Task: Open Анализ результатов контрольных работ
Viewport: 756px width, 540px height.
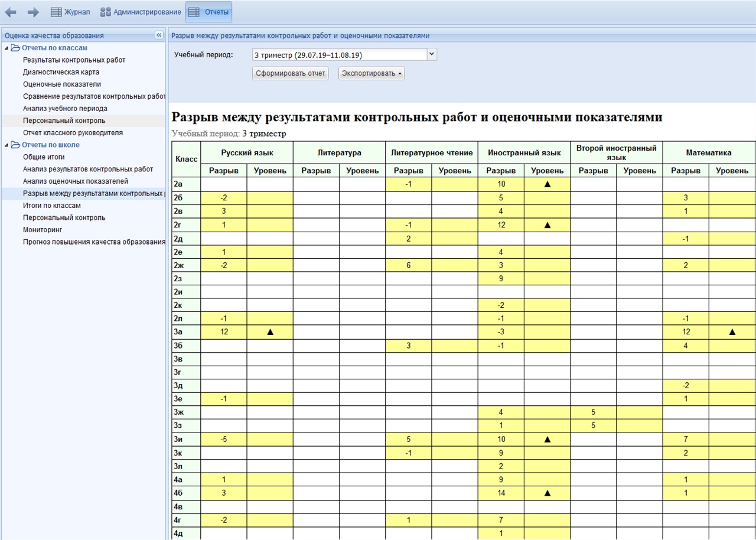Action: point(88,169)
